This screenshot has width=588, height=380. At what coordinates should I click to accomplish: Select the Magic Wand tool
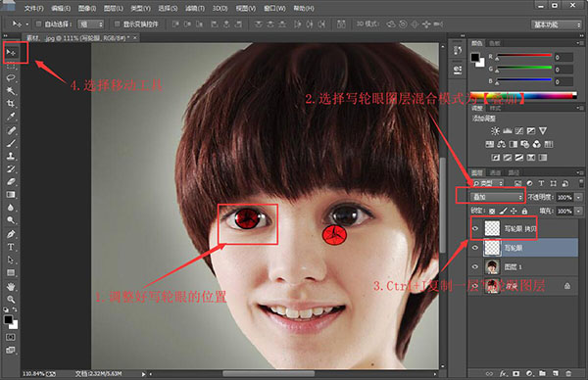[x=11, y=91]
